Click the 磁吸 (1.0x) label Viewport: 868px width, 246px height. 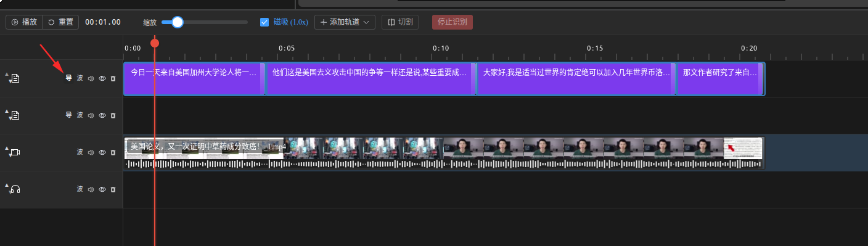pos(291,22)
